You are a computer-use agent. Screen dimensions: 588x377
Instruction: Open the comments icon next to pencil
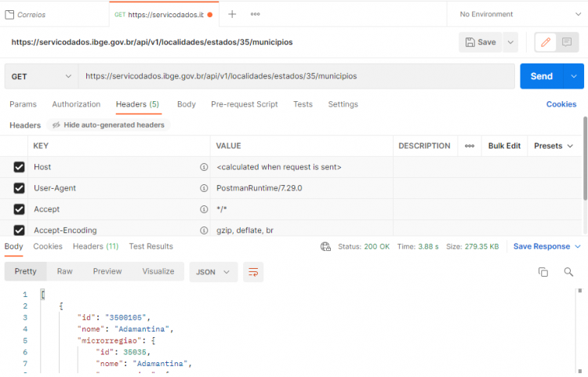pyautogui.click(x=567, y=42)
